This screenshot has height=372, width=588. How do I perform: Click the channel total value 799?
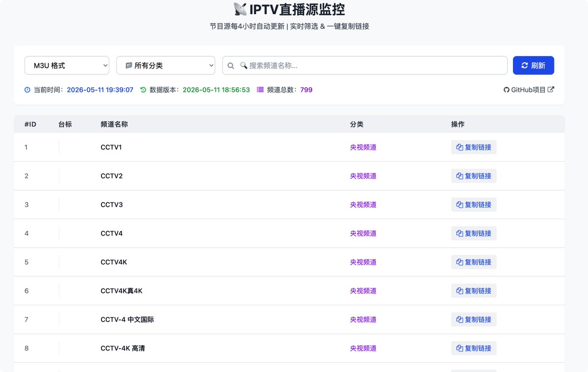[x=306, y=90]
